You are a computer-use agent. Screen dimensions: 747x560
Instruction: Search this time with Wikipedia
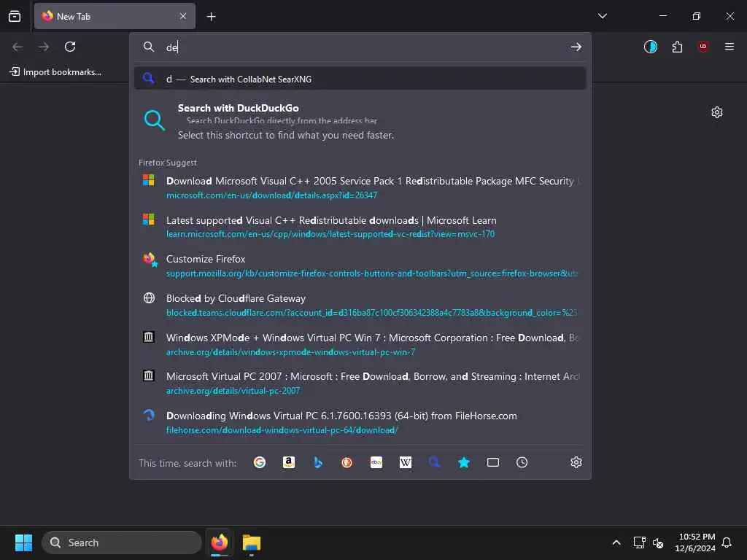(406, 462)
